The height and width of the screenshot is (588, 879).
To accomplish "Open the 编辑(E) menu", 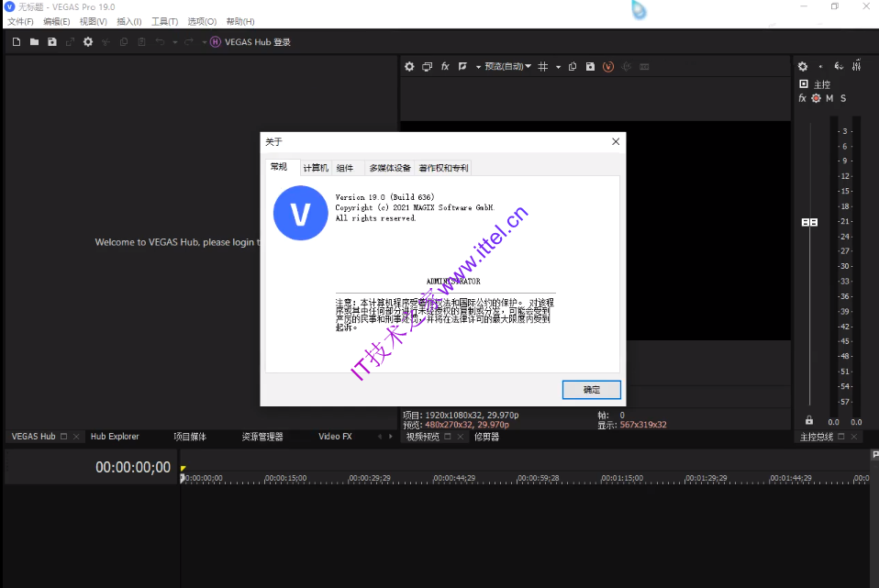I will pyautogui.click(x=57, y=22).
